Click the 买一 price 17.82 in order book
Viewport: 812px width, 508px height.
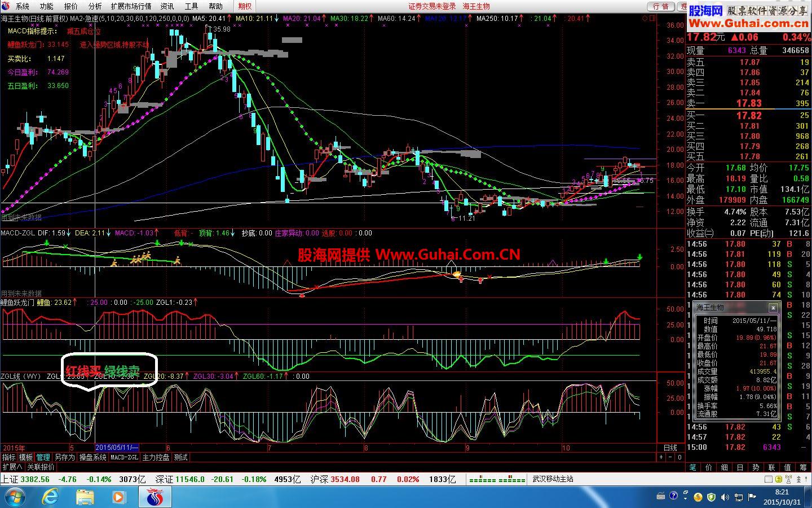749,116
